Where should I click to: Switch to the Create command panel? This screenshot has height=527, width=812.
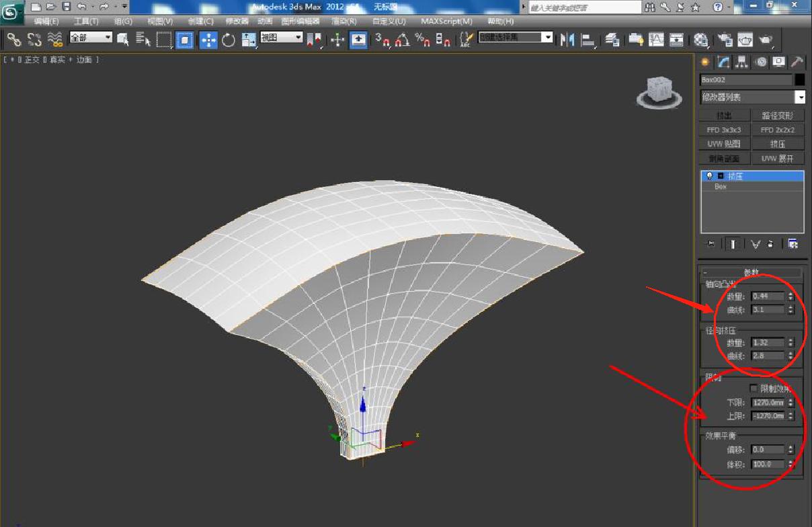tap(704, 62)
